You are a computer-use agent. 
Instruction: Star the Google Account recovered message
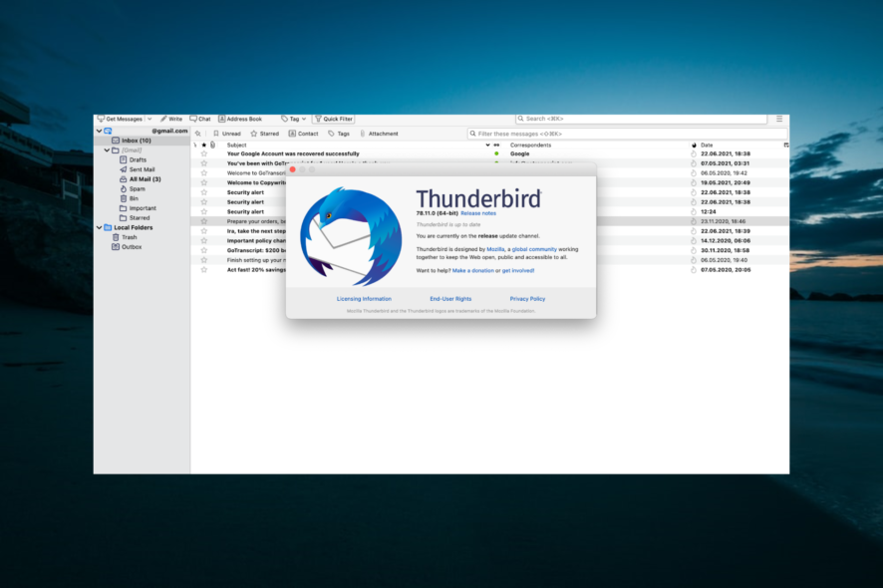point(204,154)
